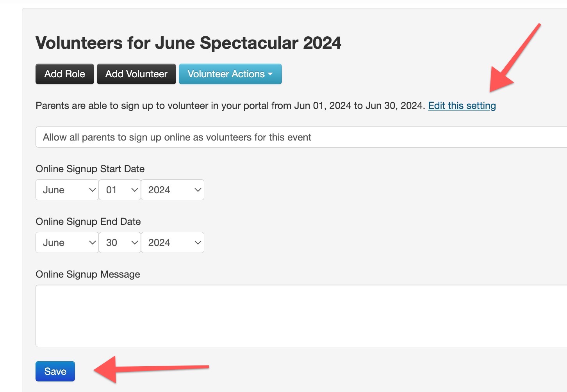Click the Add Role button
Screen dimensions: 567x392
[65, 74]
